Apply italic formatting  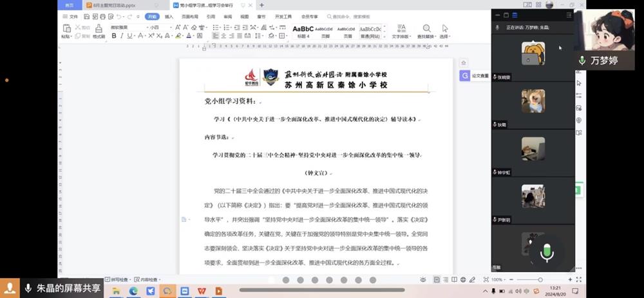pyautogui.click(x=122, y=36)
